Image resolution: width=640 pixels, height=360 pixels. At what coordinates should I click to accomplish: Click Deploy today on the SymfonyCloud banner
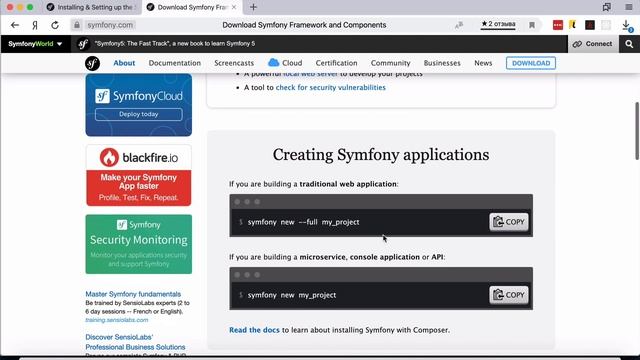139,114
